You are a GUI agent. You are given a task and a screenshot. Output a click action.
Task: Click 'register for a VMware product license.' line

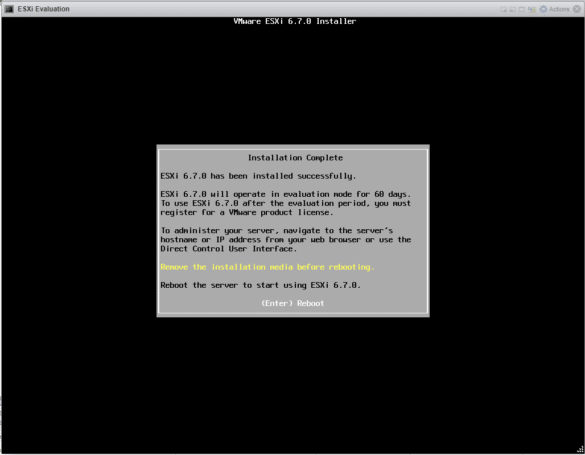point(247,212)
